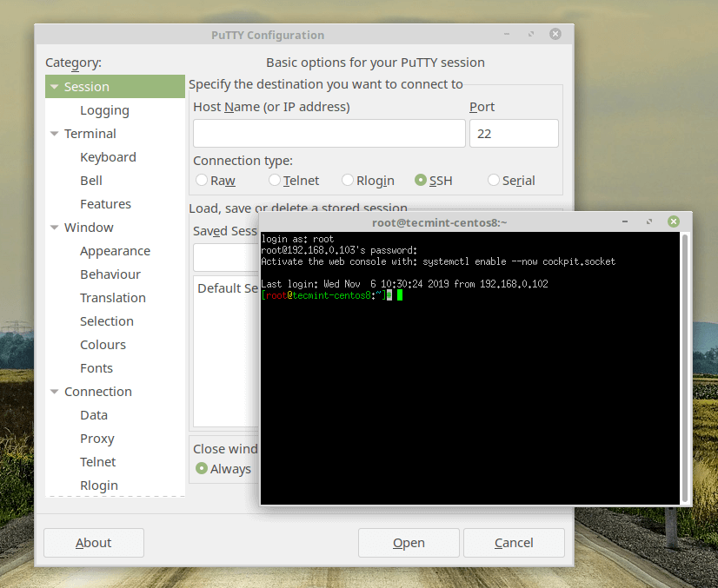This screenshot has height=588, width=718.
Task: Click the Port number field
Action: (x=514, y=133)
